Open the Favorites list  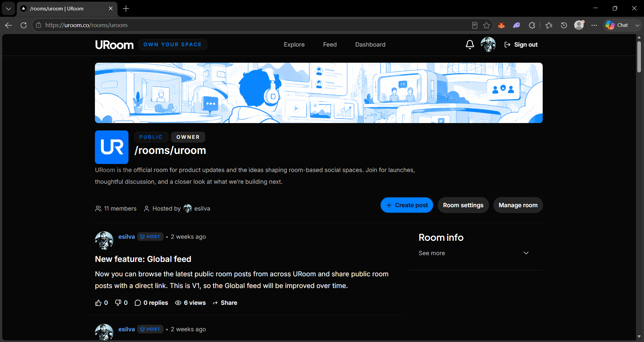coord(549,25)
